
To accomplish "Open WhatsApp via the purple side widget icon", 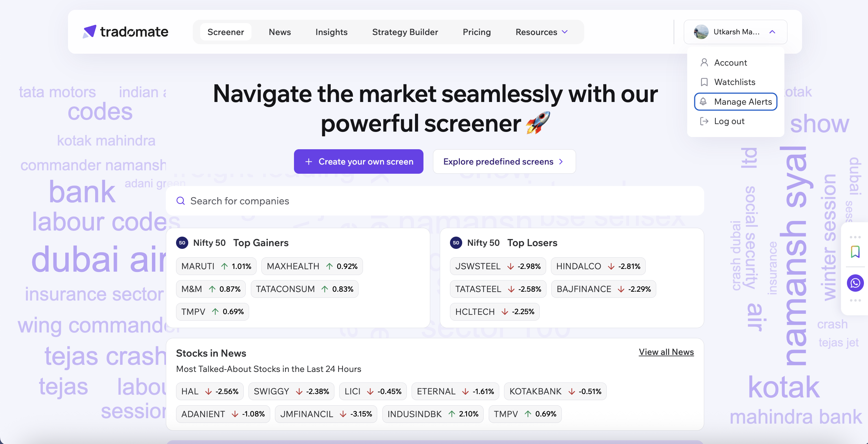I will pyautogui.click(x=855, y=283).
